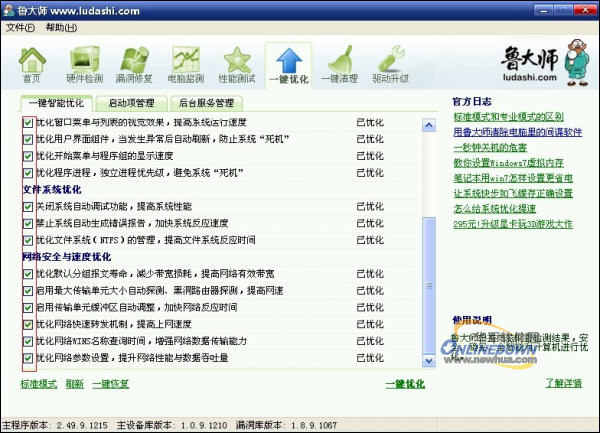Switch to the 后台服务管理 tab
The width and height of the screenshot is (600, 433).
pos(205,102)
